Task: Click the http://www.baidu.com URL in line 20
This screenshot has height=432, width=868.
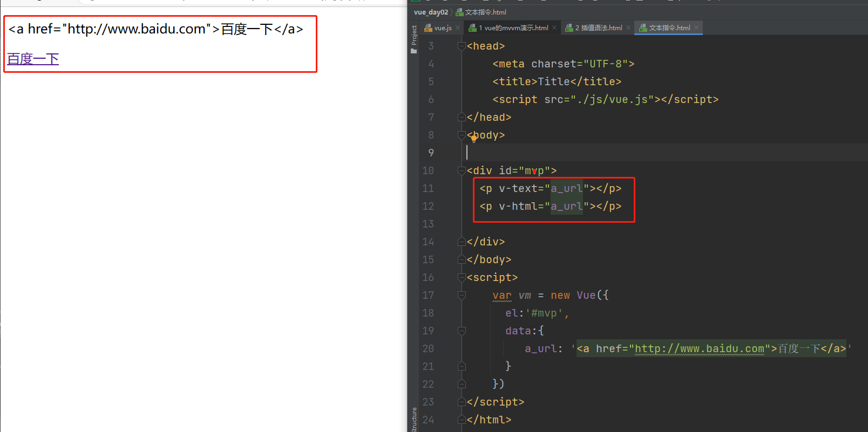Action: point(700,348)
